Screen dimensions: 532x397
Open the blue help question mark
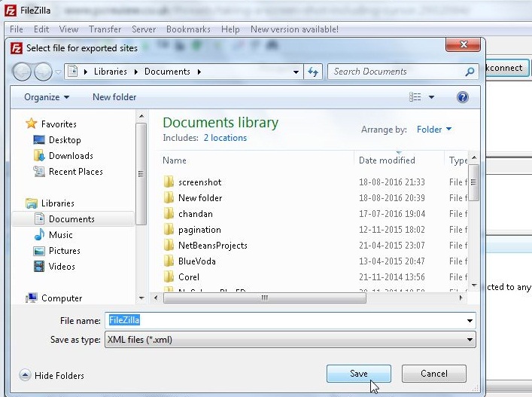point(463,97)
